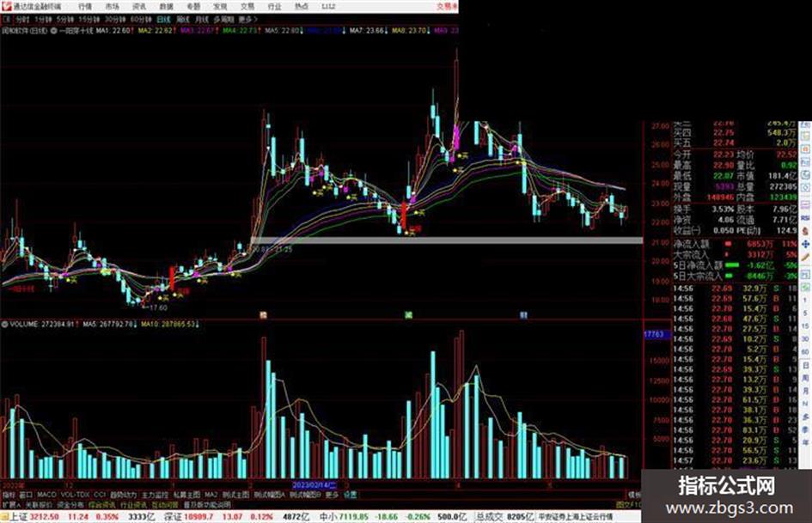The height and width of the screenshot is (523, 812).
Task: Switch to 60-minute period in right sidebar
Action: coord(805,351)
